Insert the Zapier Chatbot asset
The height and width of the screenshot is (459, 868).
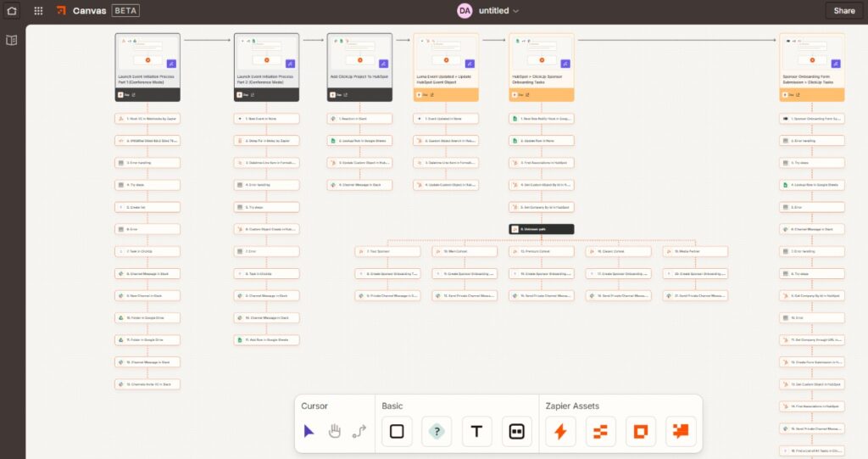681,431
